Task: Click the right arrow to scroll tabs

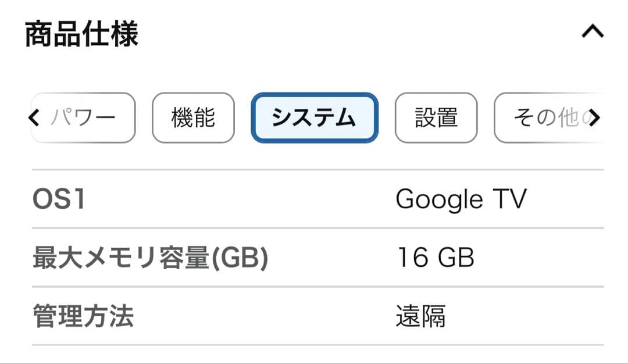Action: (x=595, y=118)
